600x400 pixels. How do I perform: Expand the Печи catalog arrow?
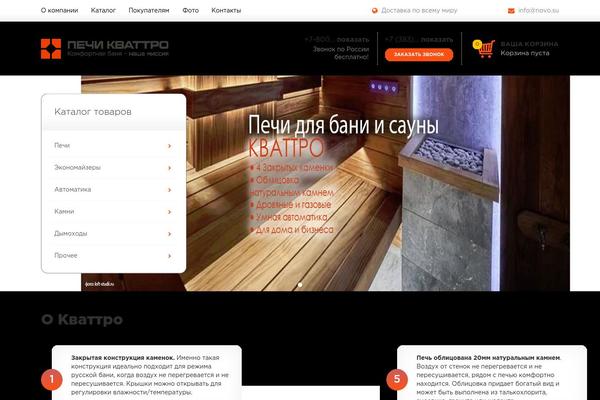(x=170, y=146)
